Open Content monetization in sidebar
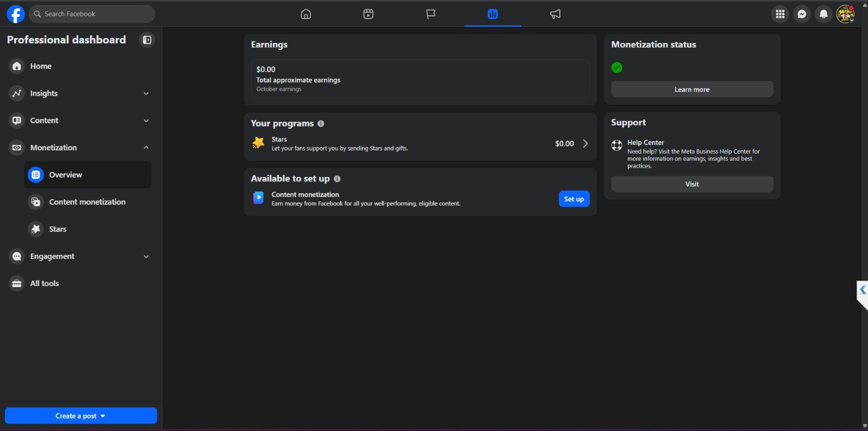Image resolution: width=868 pixels, height=431 pixels. (x=88, y=202)
